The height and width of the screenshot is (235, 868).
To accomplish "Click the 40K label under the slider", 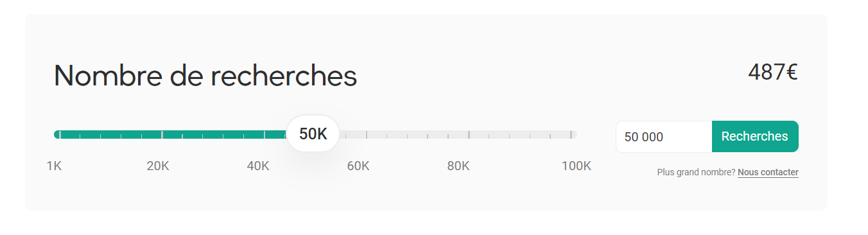I will point(258,166).
